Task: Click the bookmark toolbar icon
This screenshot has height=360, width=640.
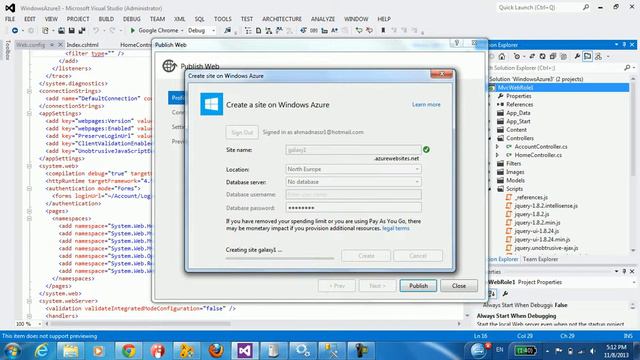Action: 383,31
